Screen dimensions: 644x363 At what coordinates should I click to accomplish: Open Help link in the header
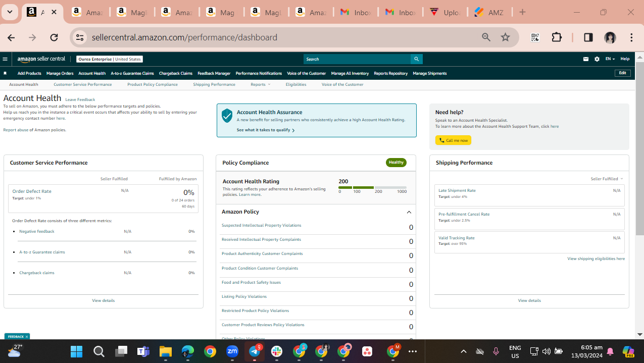[x=625, y=59]
